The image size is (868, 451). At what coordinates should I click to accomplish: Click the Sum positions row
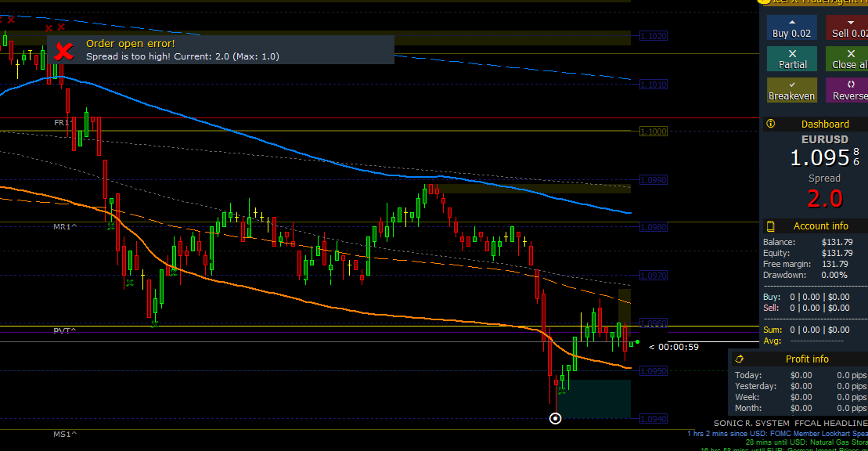pyautogui.click(x=806, y=330)
